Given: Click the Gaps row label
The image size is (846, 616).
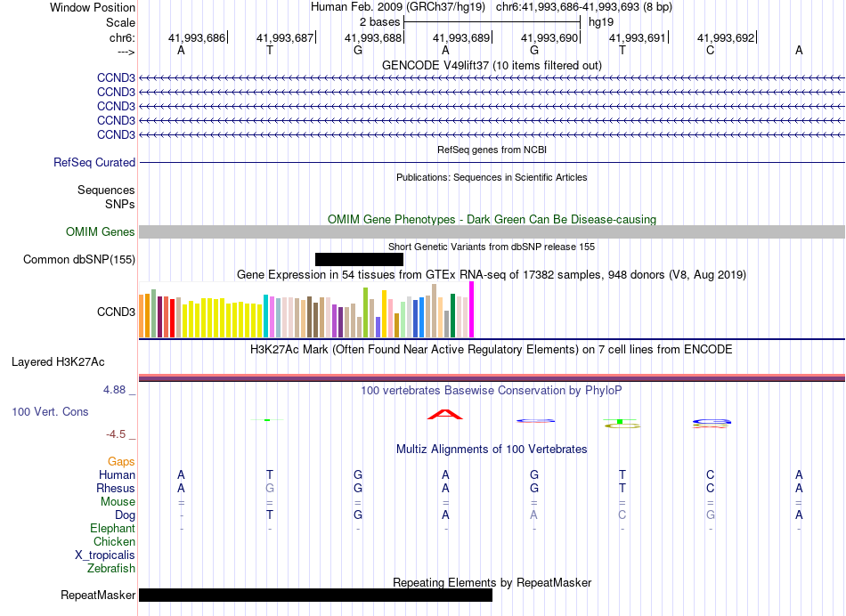Looking at the screenshot, I should (x=121, y=462).
